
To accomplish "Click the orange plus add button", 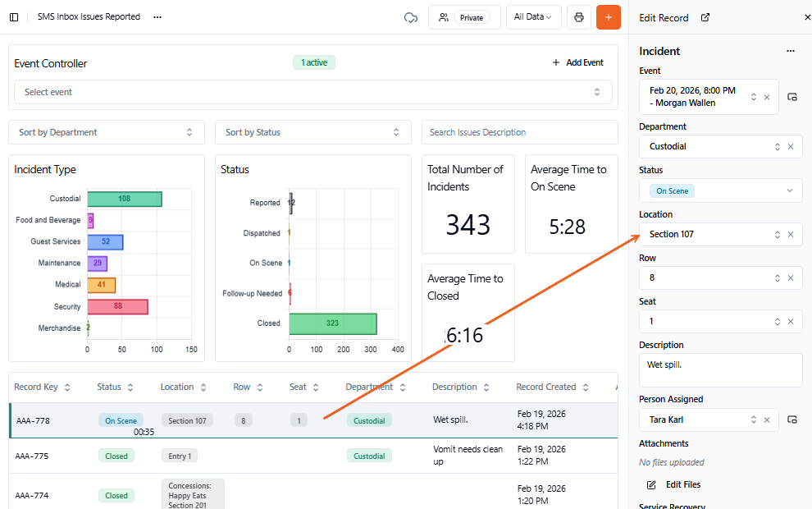I will pos(608,17).
